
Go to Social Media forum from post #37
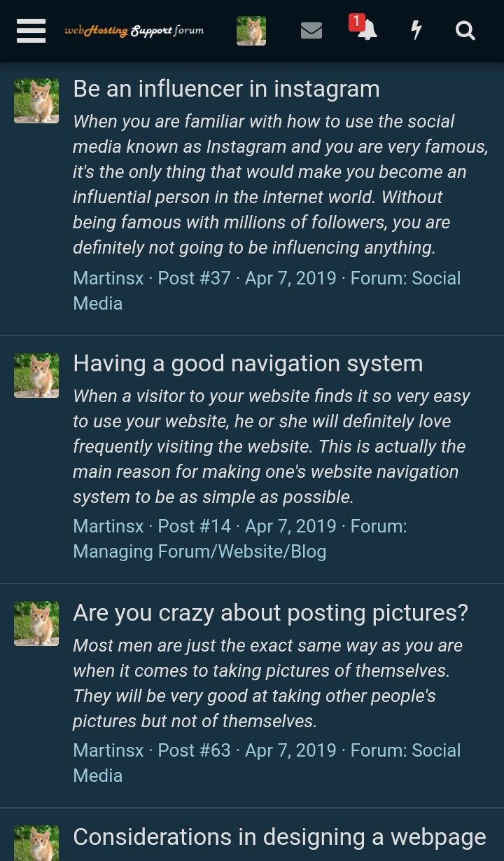(405, 278)
